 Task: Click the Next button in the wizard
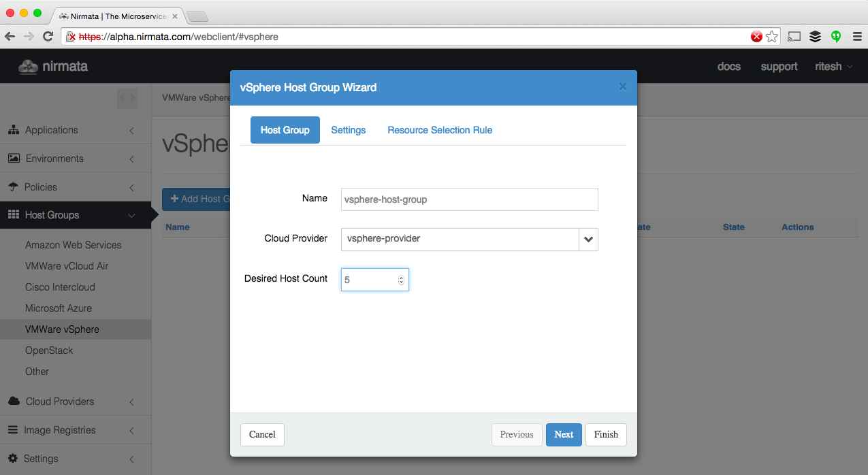pyautogui.click(x=564, y=435)
